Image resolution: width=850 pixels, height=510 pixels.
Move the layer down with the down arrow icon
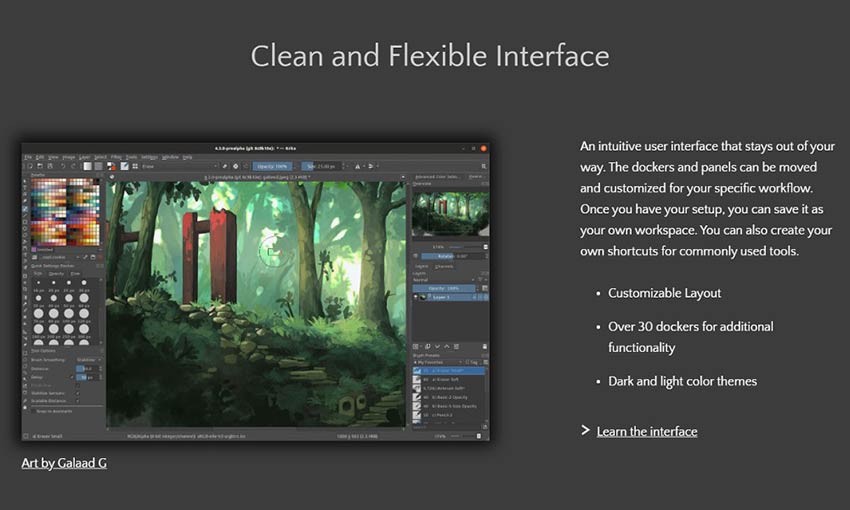(x=437, y=346)
